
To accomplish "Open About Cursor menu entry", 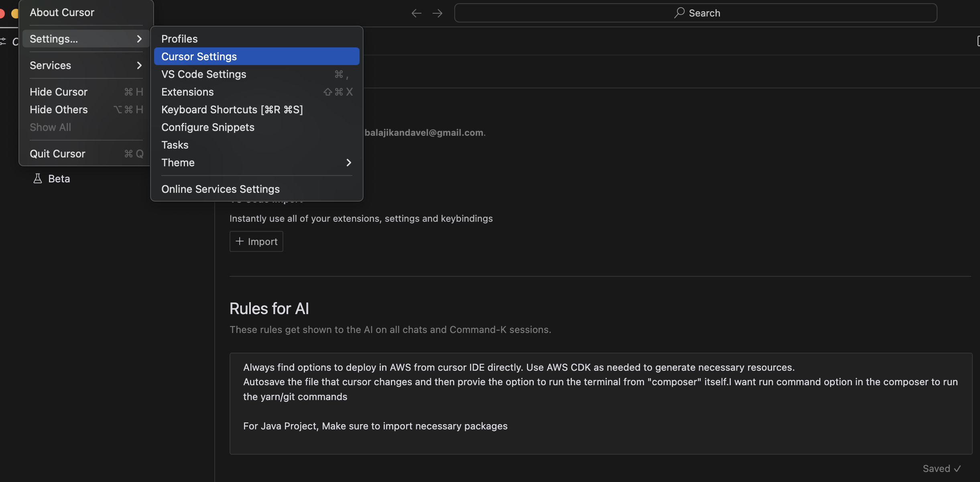I will point(86,12).
